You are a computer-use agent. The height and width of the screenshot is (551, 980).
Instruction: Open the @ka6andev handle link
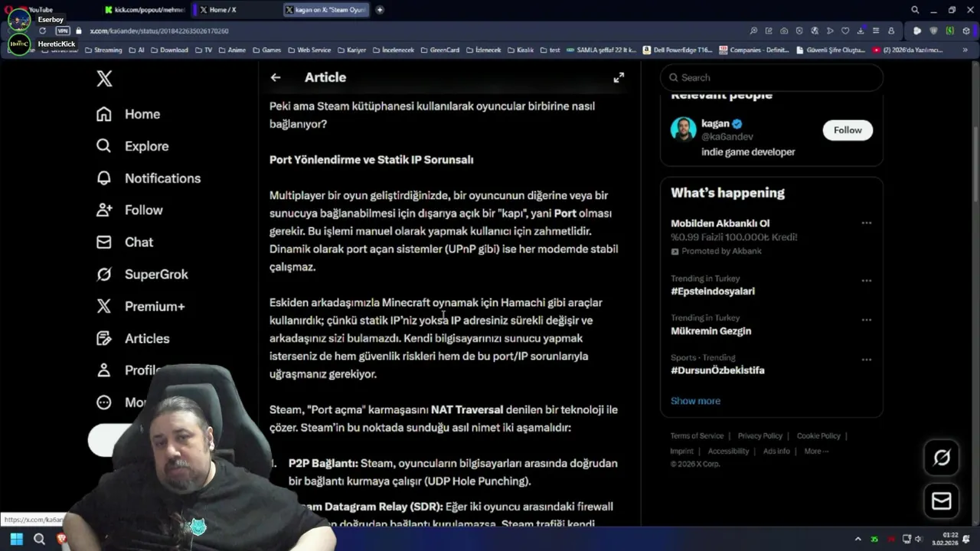pos(727,136)
